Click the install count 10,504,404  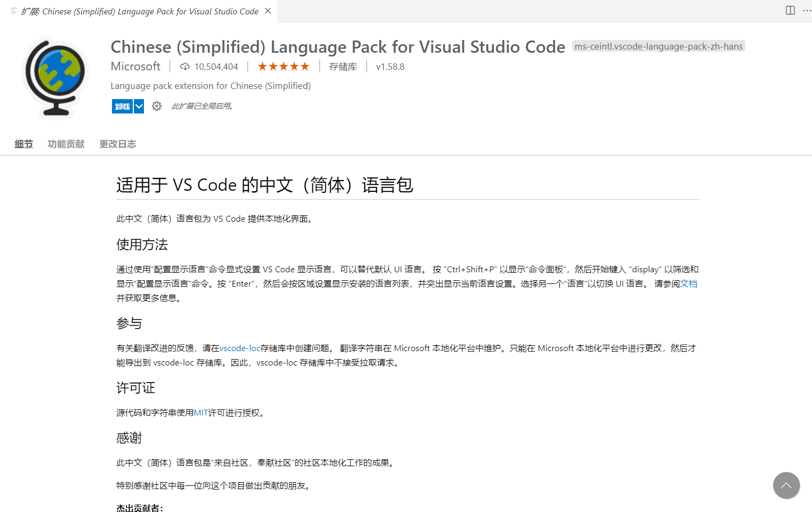click(216, 67)
